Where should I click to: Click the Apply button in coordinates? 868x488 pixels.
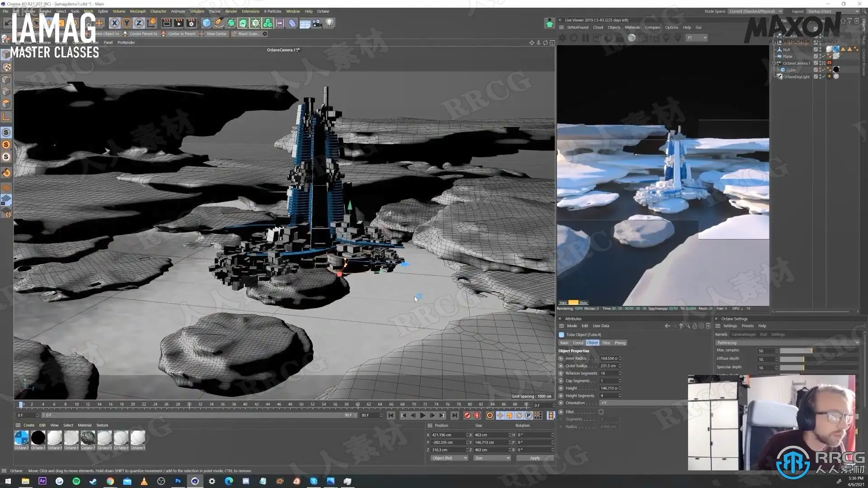535,458
